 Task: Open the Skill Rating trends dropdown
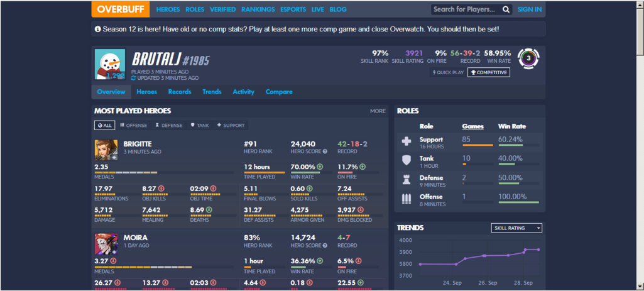(516, 228)
